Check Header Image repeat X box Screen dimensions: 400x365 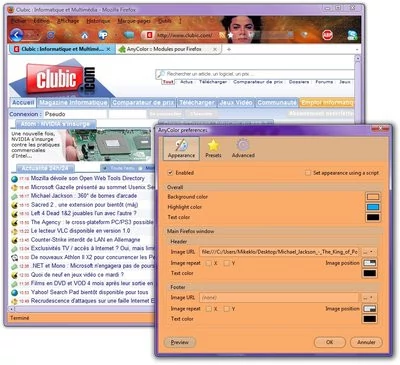click(209, 263)
